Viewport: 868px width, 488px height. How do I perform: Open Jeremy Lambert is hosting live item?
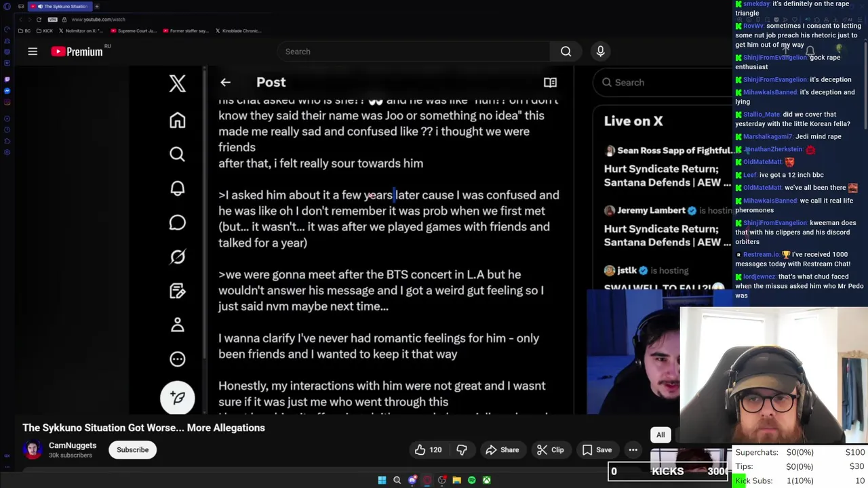click(668, 226)
